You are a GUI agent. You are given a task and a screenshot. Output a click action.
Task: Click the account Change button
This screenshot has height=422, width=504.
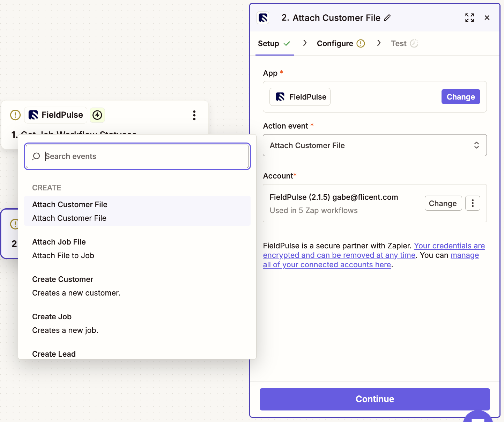[443, 203]
